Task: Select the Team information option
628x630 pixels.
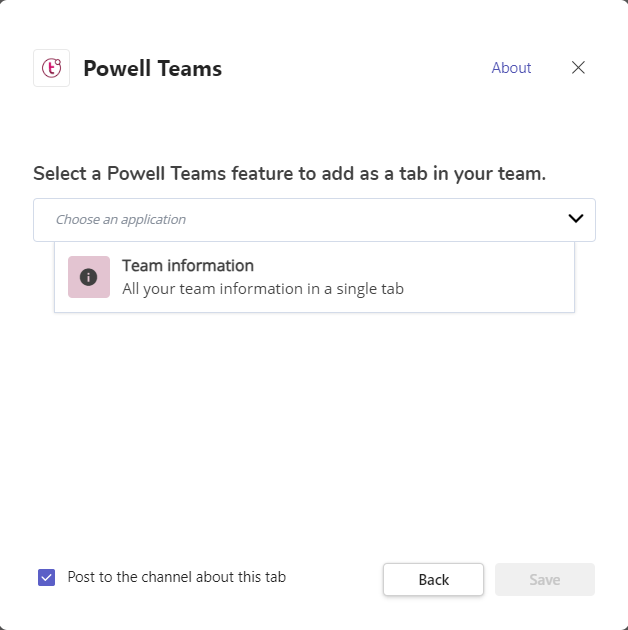Action: click(314, 277)
